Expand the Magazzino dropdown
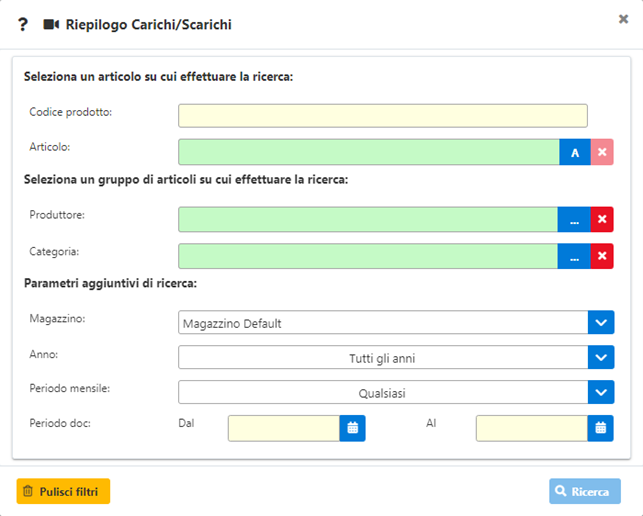Viewport: 643px width, 516px height. (x=600, y=323)
